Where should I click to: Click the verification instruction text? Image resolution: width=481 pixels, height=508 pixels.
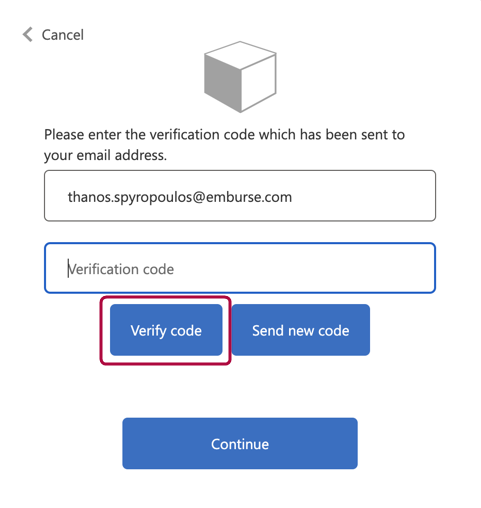coord(224,145)
